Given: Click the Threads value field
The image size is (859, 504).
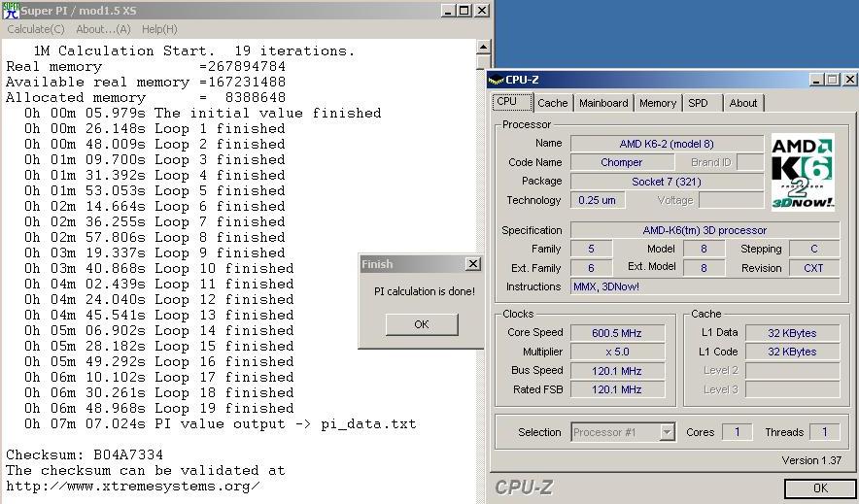Looking at the screenshot, I should 824,432.
